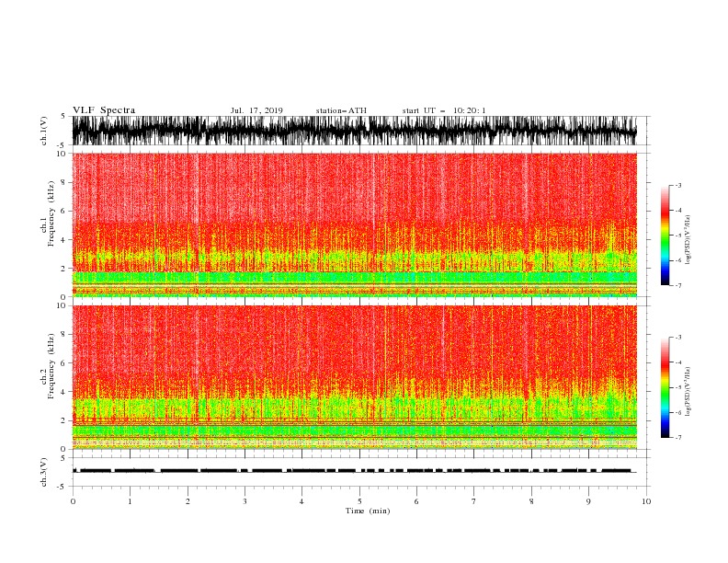
Task: Click the "VLF Spectra" plot title
Action: [x=104, y=110]
